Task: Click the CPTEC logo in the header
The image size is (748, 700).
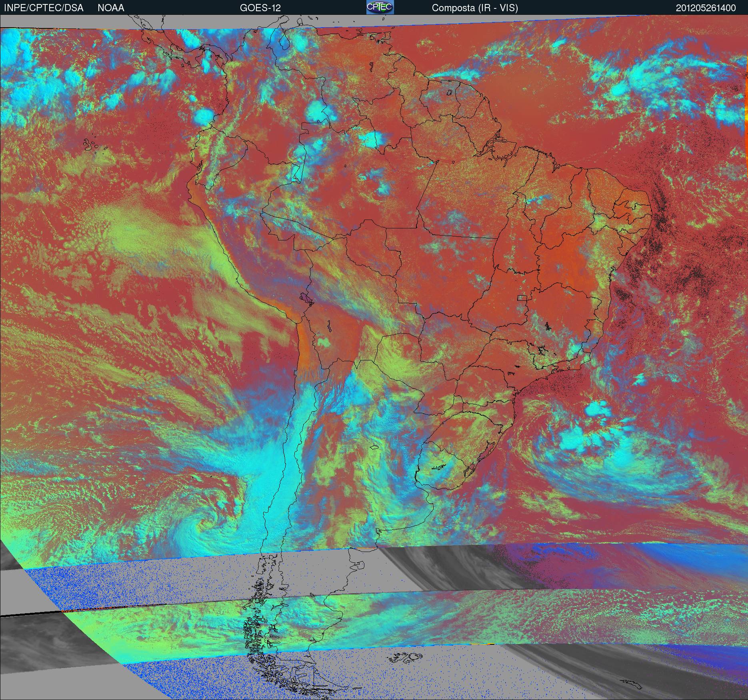Action: (380, 7)
